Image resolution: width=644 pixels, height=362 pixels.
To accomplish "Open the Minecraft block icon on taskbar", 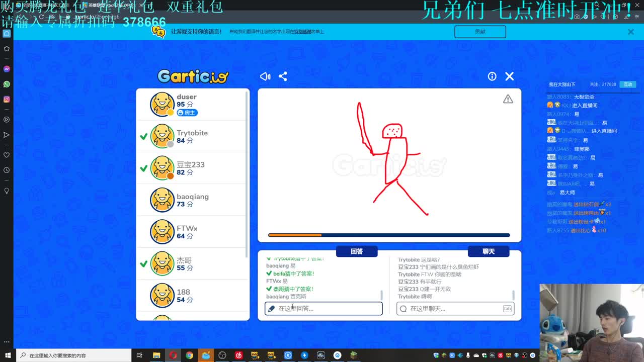I will 354,355.
